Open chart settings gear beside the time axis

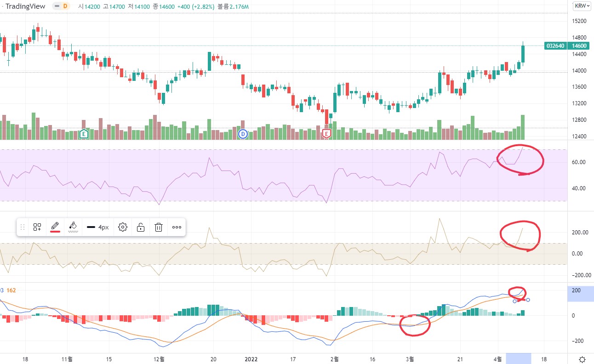coord(582,359)
